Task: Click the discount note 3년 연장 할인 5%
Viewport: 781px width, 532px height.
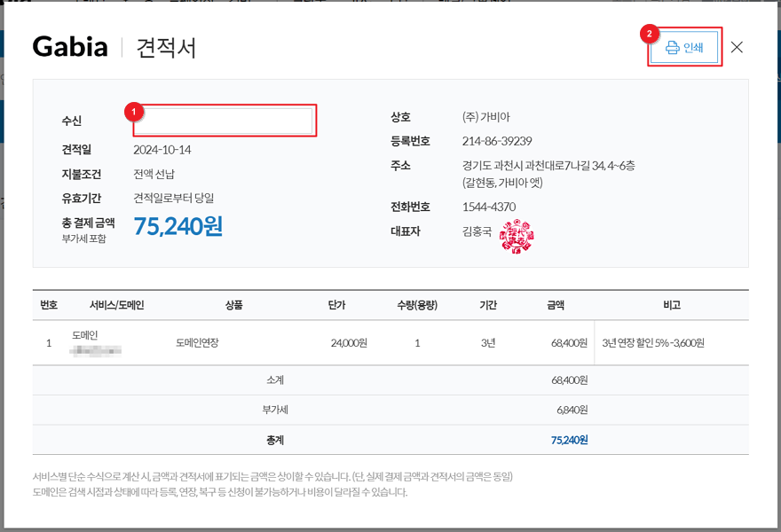Action: [653, 343]
